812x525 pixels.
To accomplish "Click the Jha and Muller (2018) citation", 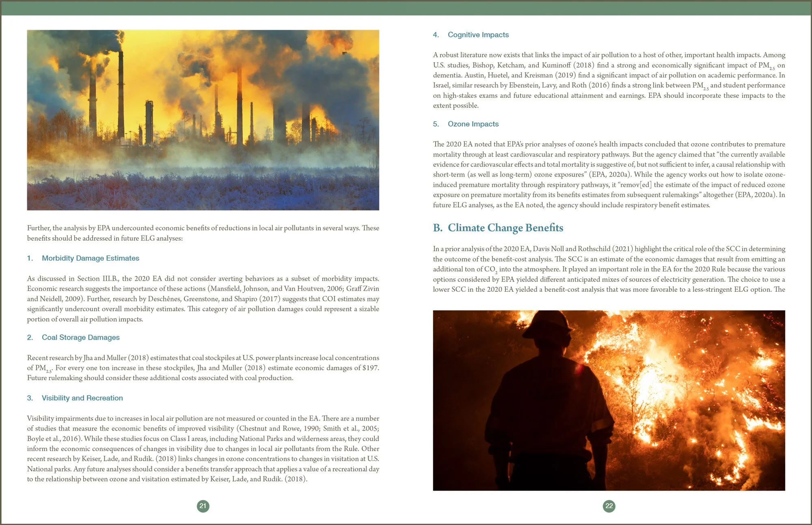I will (x=116, y=358).
